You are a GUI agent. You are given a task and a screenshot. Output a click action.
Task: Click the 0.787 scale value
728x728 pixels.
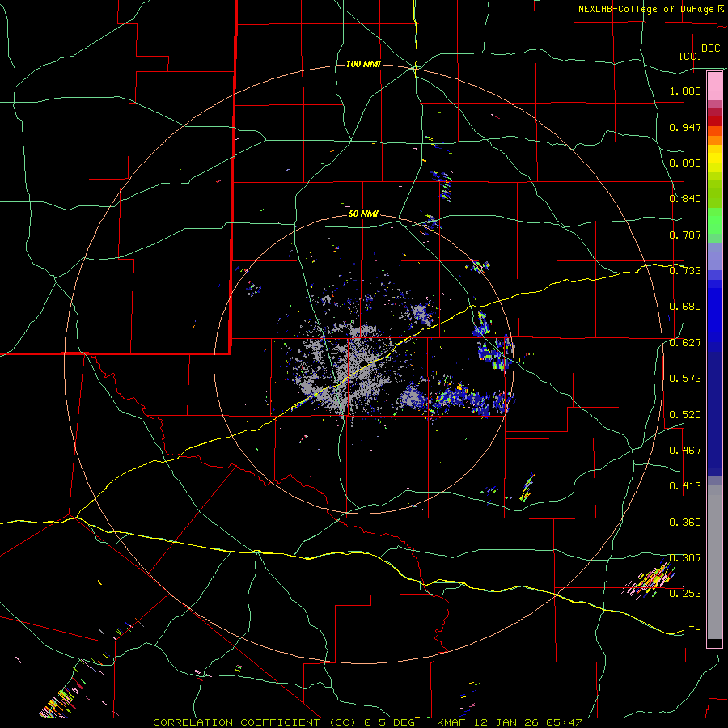tap(685, 235)
